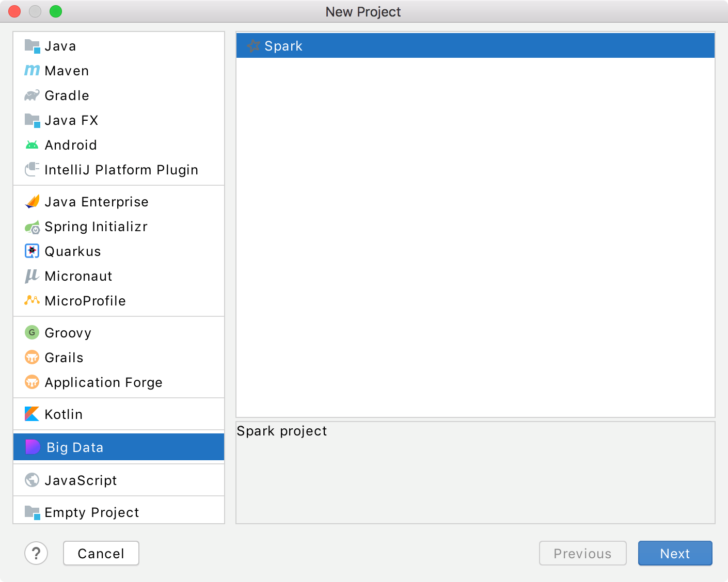Image resolution: width=728 pixels, height=582 pixels.
Task: Choose the JavaScript project type
Action: (x=119, y=480)
